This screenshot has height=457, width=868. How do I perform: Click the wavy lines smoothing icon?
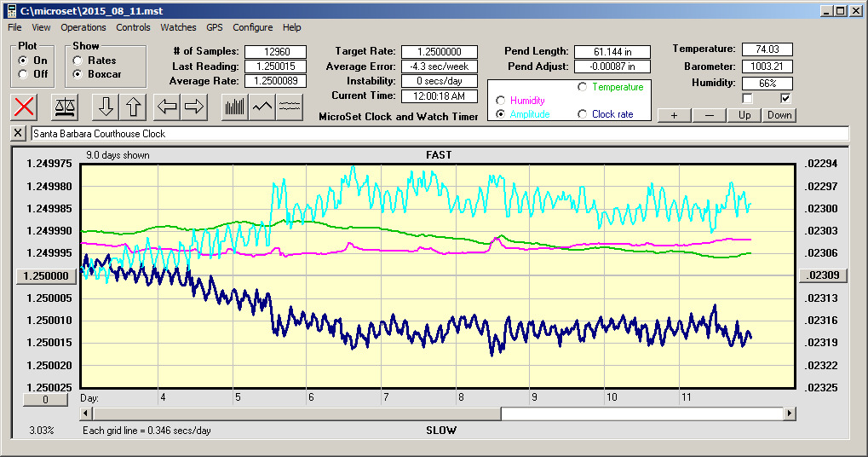pos(289,107)
